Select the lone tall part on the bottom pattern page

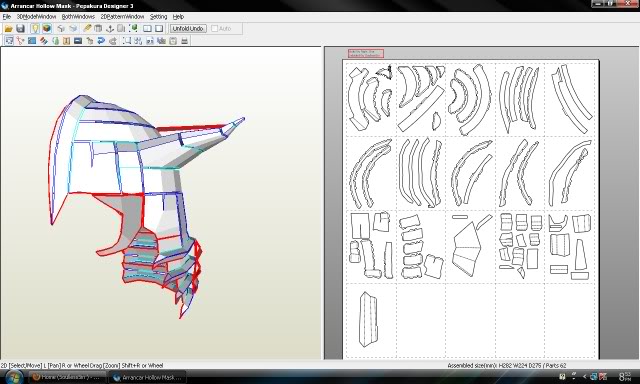pos(368,319)
